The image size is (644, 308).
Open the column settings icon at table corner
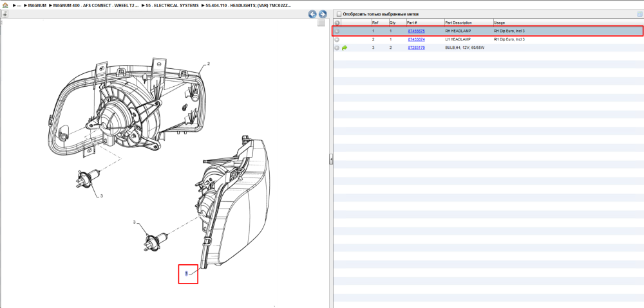tap(639, 14)
